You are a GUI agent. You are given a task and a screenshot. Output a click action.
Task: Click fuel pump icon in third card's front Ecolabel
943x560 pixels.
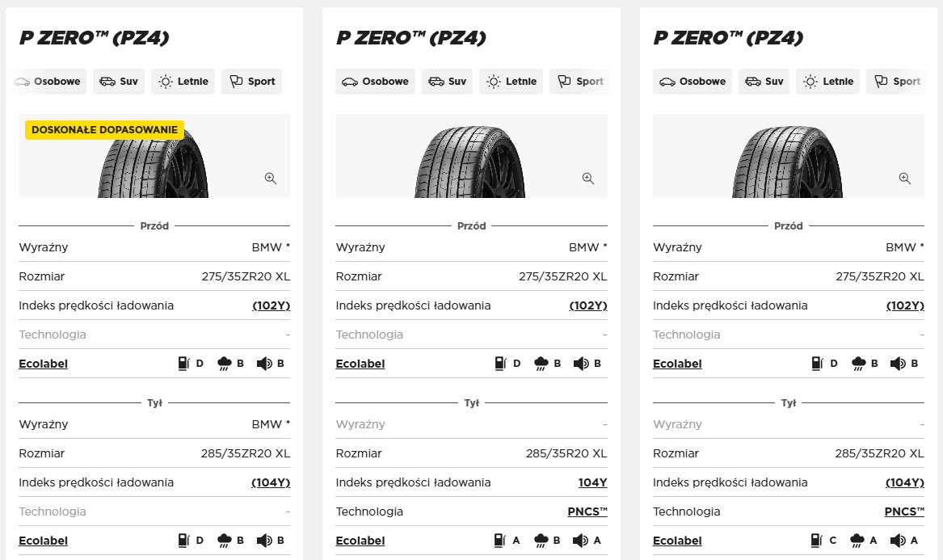coord(817,364)
